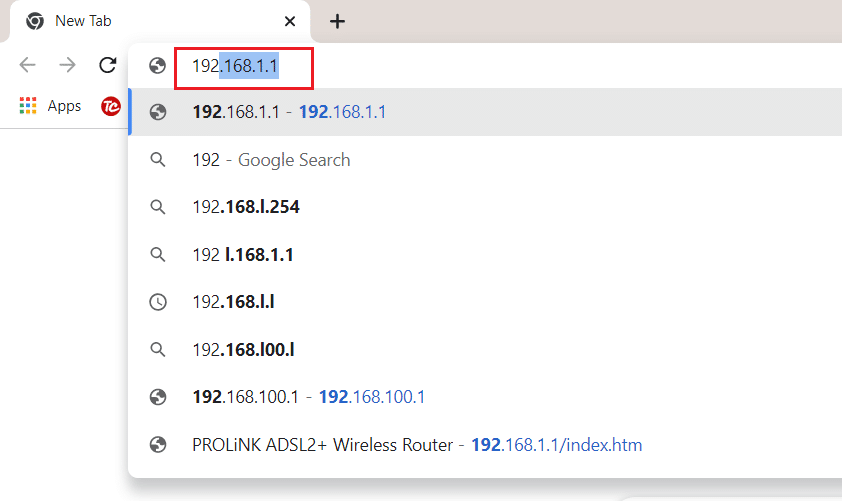The image size is (842, 501).
Task: Click the globe icon in address bar
Action: (x=156, y=66)
